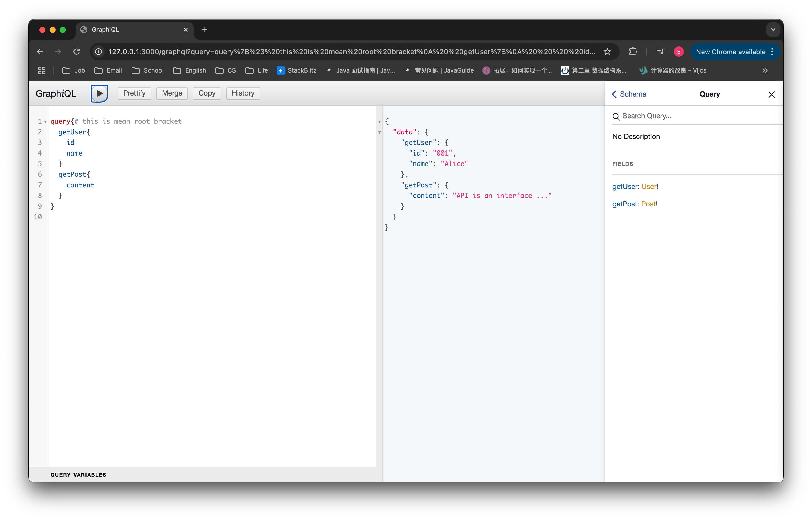This screenshot has height=520, width=812.
Task: Open the CS bookmarks folder
Action: pos(226,70)
